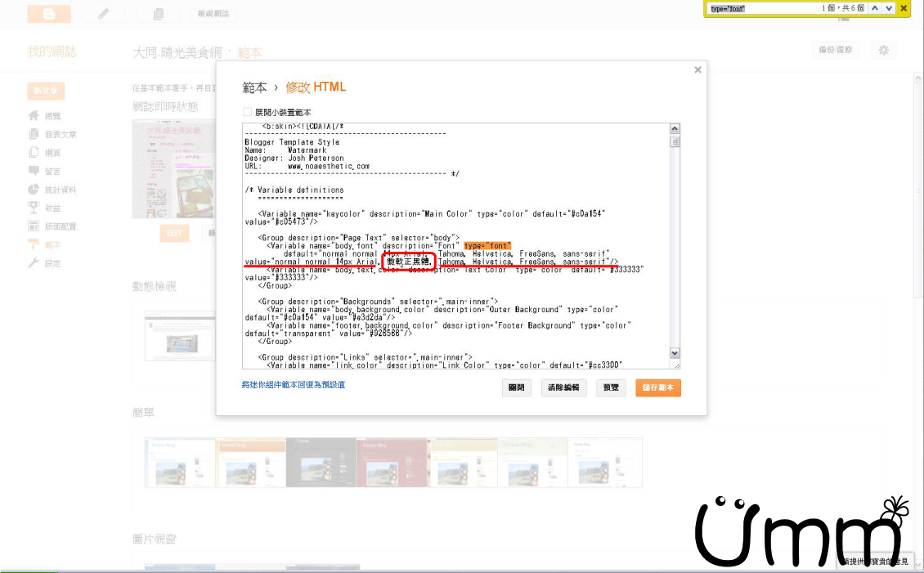Click the pencil new-post icon in top bar
This screenshot has height=573, width=924.
click(x=104, y=14)
